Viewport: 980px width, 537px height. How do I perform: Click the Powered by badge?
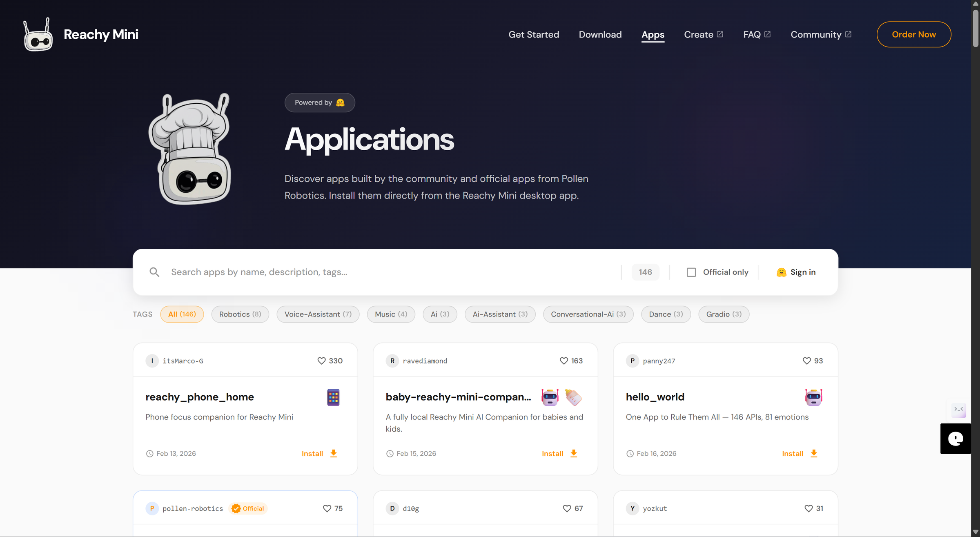point(320,102)
